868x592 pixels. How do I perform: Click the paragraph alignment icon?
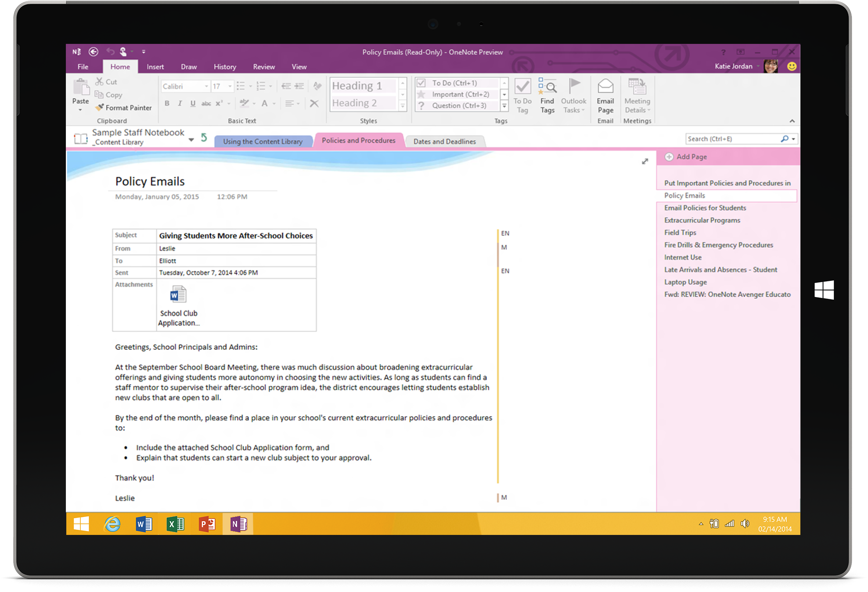coord(289,104)
